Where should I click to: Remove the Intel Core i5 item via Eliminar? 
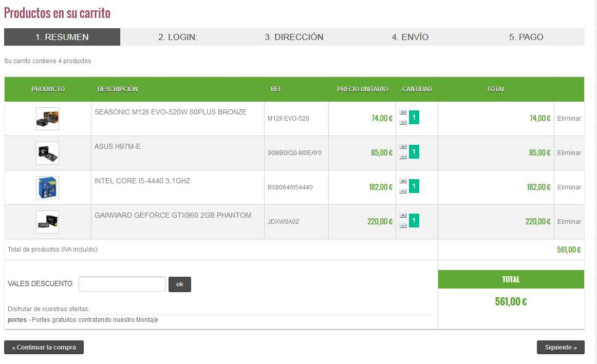point(569,187)
